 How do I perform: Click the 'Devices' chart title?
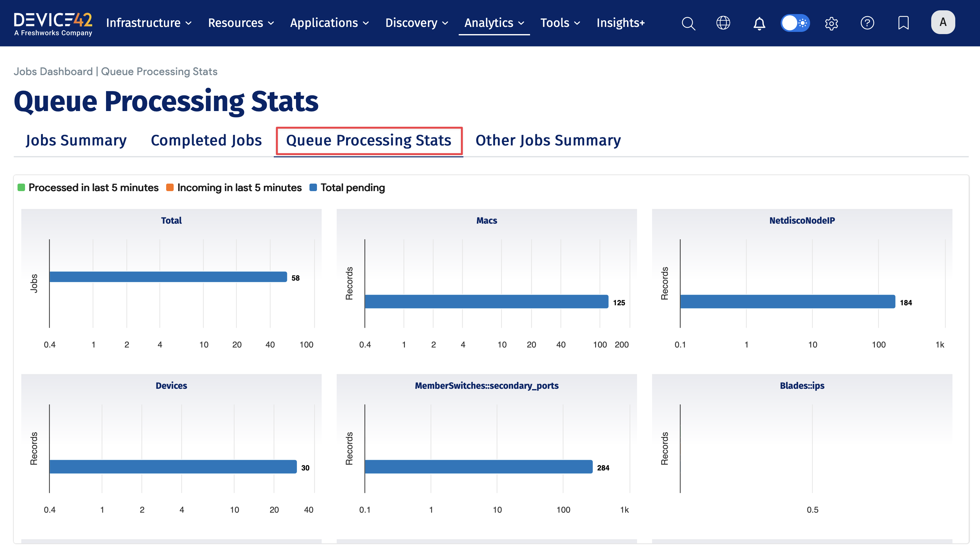coord(171,386)
